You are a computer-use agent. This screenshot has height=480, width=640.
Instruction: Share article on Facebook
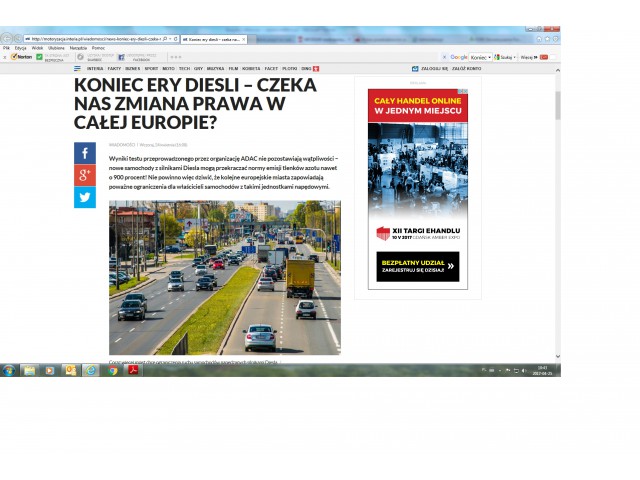[x=85, y=153]
